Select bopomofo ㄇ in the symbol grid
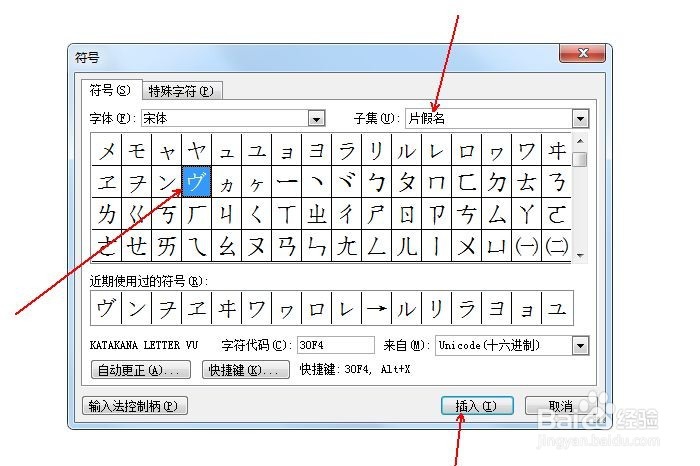Screen dimensions: 700x466 [x=436, y=182]
